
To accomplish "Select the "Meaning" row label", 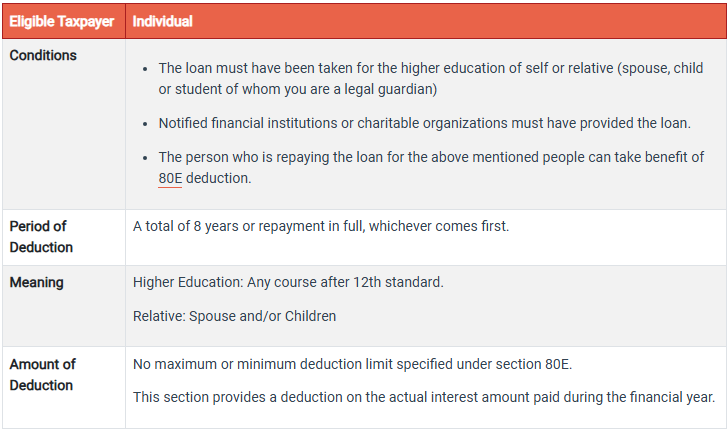I will pyautogui.click(x=37, y=282).
